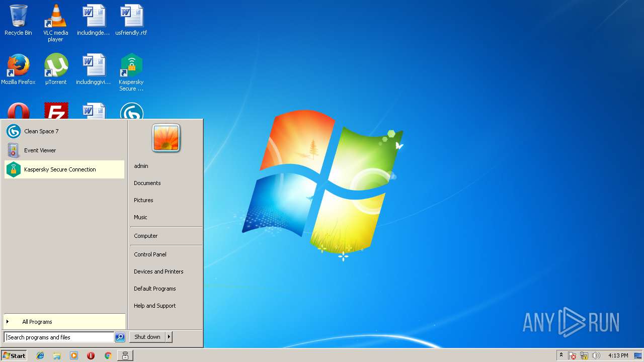Show hidden tray icons arrow
Screen dimensions: 644x362
click(561, 355)
